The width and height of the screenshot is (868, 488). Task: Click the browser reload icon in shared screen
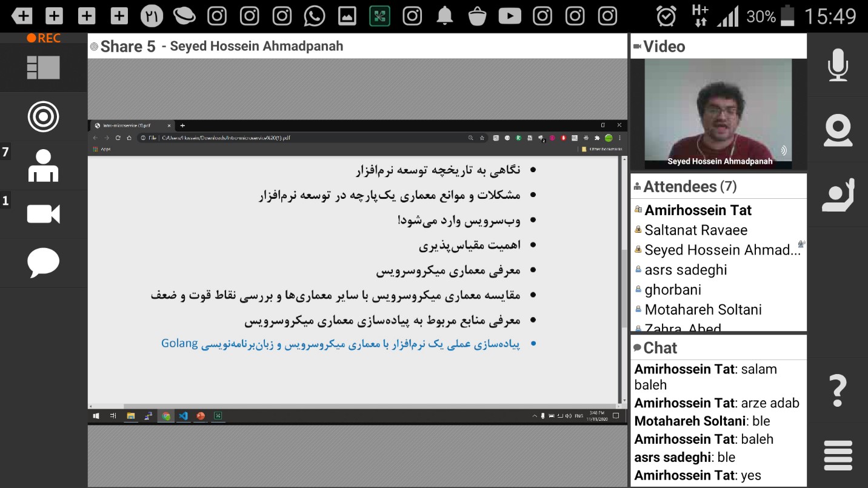coord(118,138)
